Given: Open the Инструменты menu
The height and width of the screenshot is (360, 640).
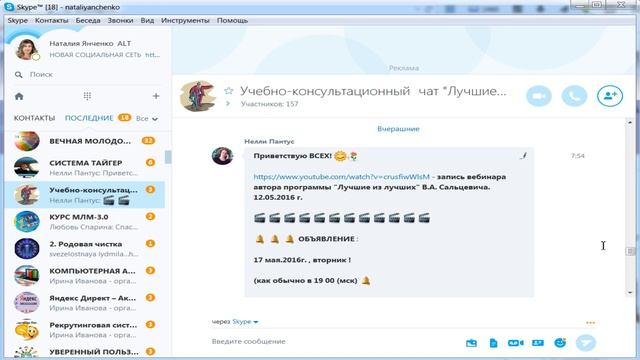Looking at the screenshot, I should click(185, 20).
